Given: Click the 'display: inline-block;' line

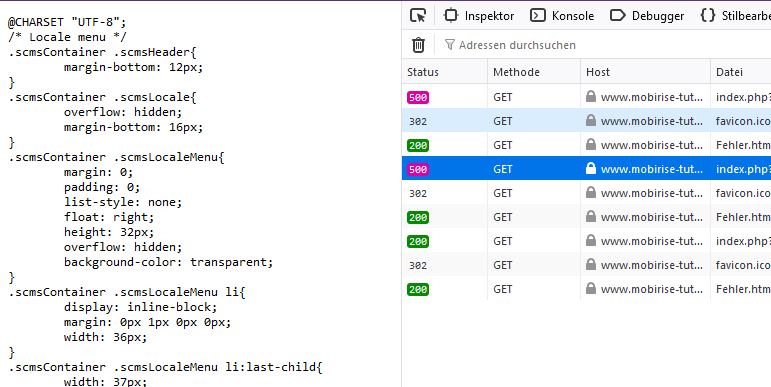Looking at the screenshot, I should click(x=140, y=307).
